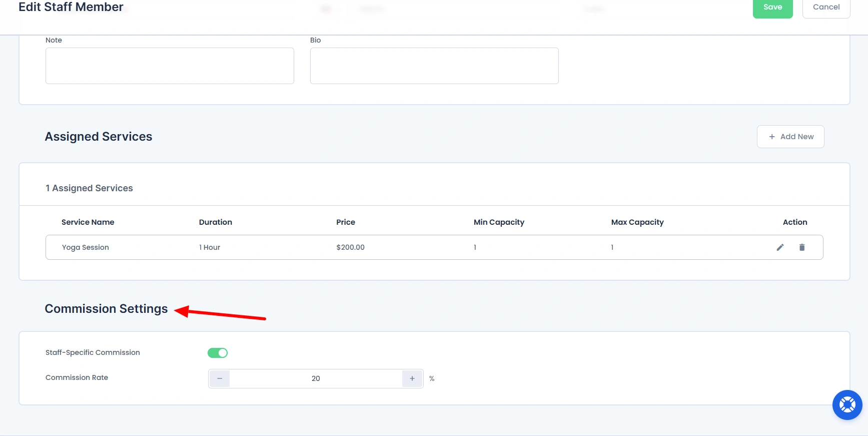Click the Max Capacity column header
The image size is (868, 436).
click(x=637, y=222)
